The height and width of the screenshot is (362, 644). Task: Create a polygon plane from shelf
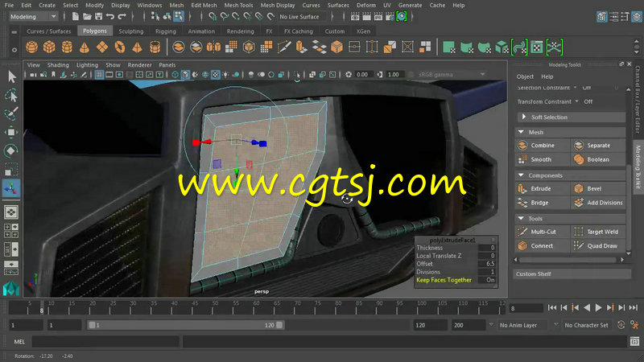click(x=102, y=47)
